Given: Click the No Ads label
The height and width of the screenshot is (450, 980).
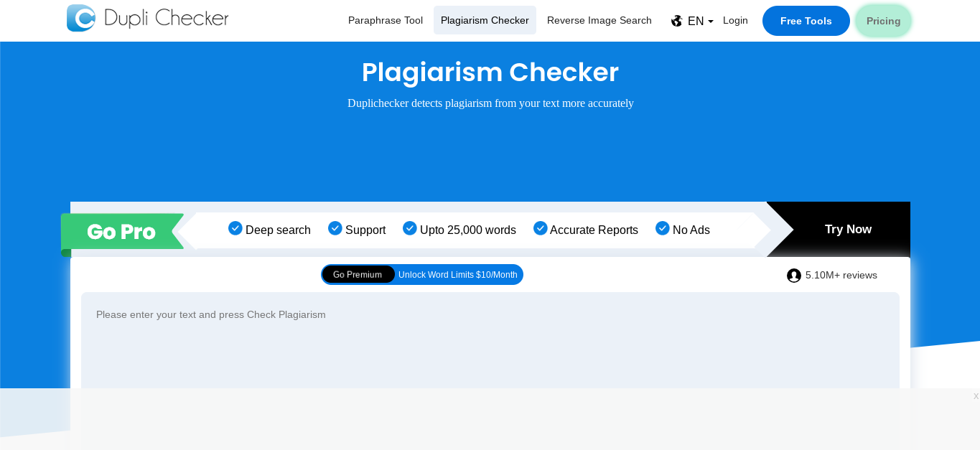Looking at the screenshot, I should click(x=691, y=230).
